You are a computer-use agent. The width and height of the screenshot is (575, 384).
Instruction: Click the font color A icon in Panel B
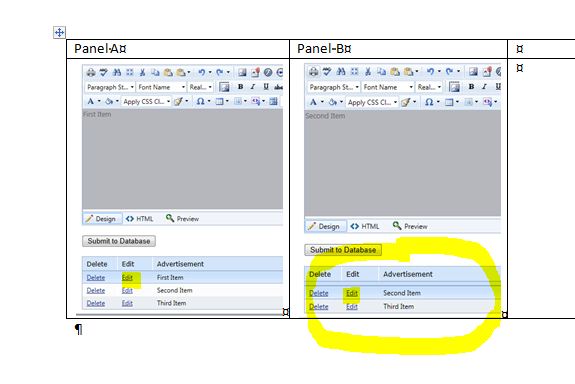coord(313,102)
